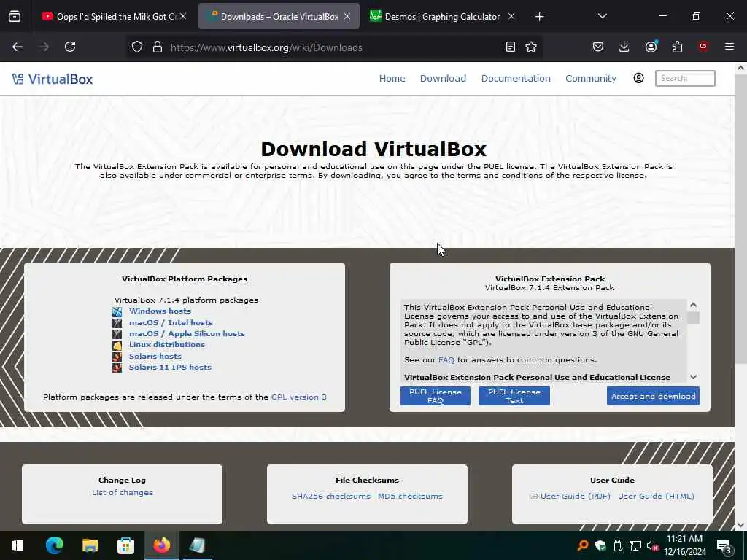The height and width of the screenshot is (560, 747).
Task: Open a new tab with the plus icon
Action: [539, 17]
